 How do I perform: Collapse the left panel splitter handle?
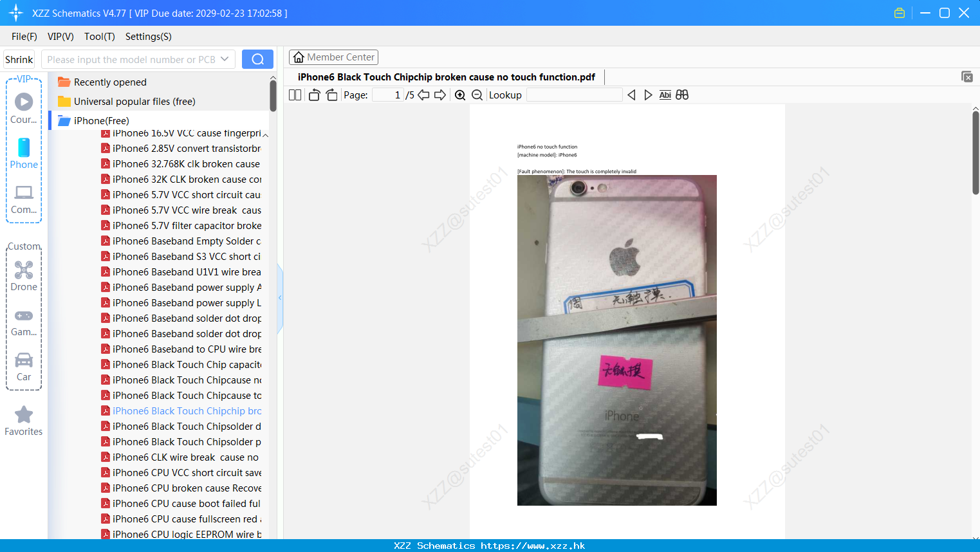(280, 298)
